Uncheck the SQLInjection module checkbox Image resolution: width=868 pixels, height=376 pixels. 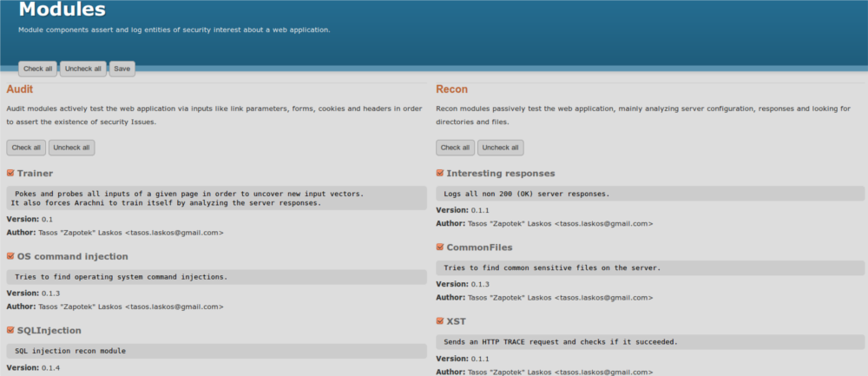10,331
